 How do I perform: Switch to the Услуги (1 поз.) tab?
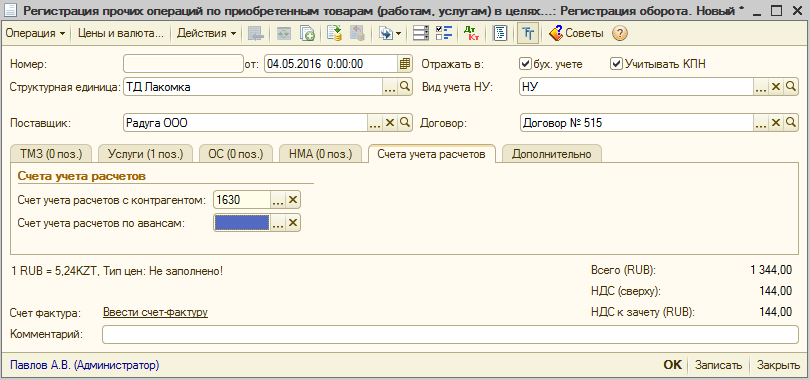tap(145, 154)
